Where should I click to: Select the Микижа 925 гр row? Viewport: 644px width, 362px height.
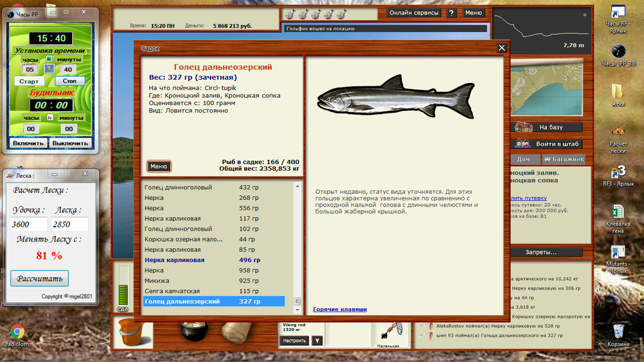click(214, 281)
